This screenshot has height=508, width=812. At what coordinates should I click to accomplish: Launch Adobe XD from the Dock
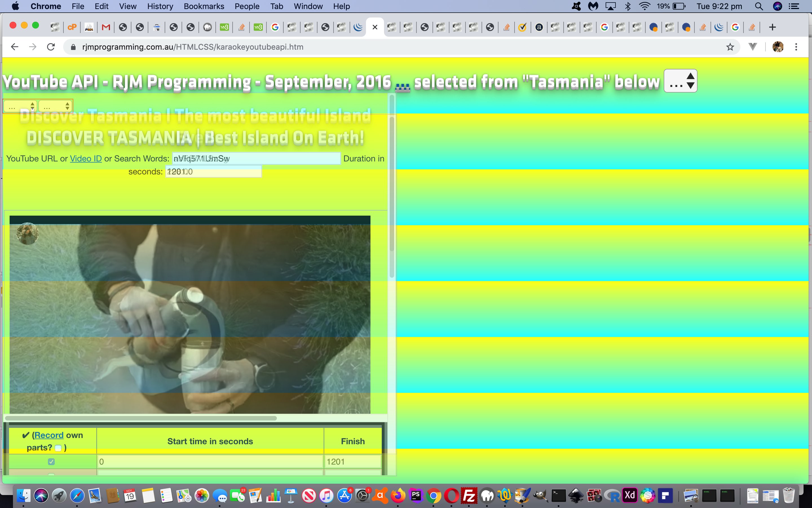pyautogui.click(x=630, y=495)
